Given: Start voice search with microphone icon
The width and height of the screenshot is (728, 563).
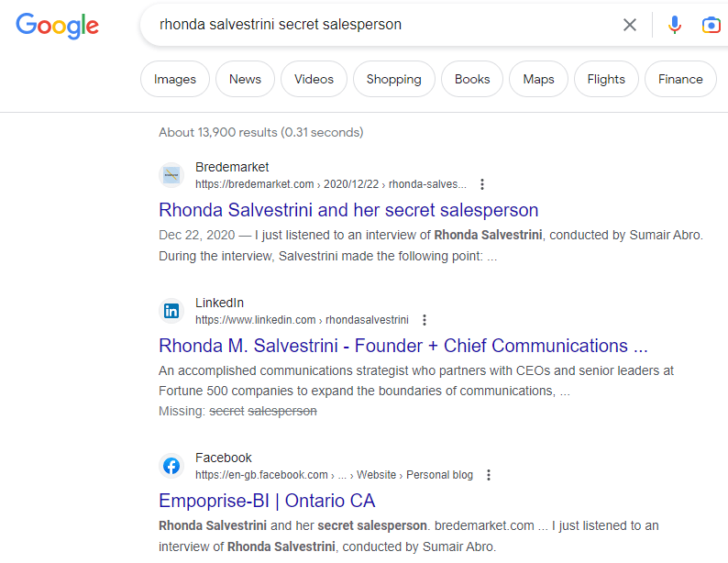Looking at the screenshot, I should 675,25.
